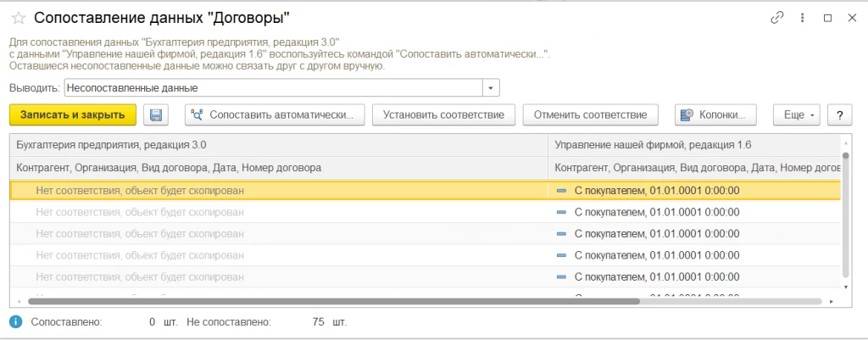
Task: Click the scroll right arrow at table bottom
Action: [832, 302]
